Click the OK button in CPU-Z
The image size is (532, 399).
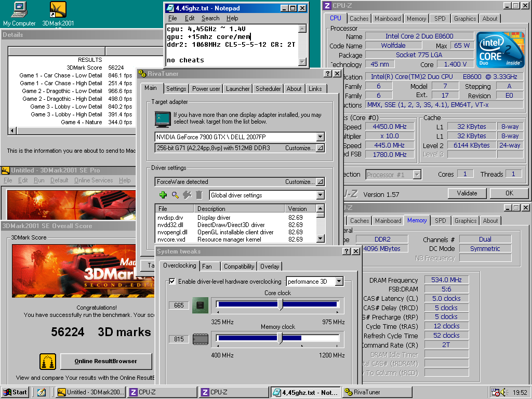coord(509,193)
